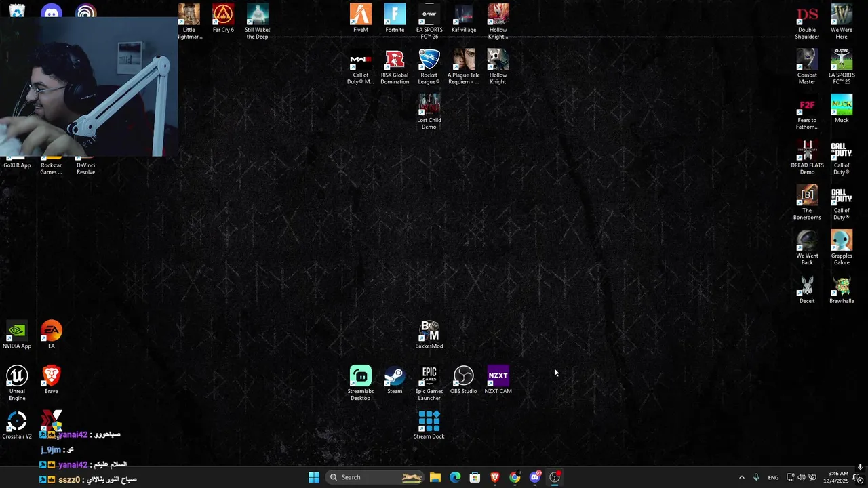Click the EA SPORTS FC 25 shortcut
Viewport: 868px width, 488px height.
[x=842, y=67]
